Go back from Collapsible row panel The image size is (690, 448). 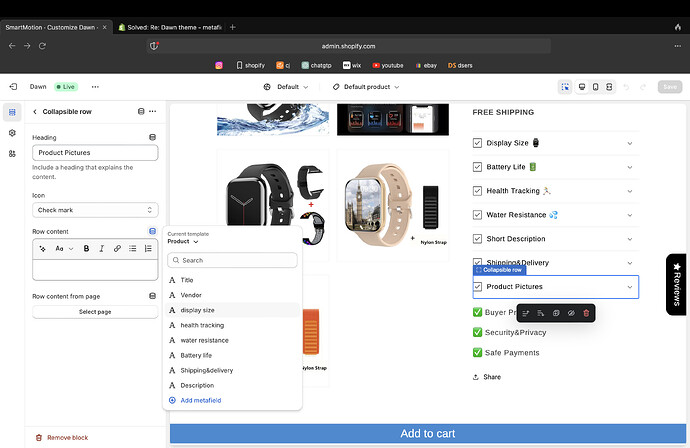click(x=35, y=112)
